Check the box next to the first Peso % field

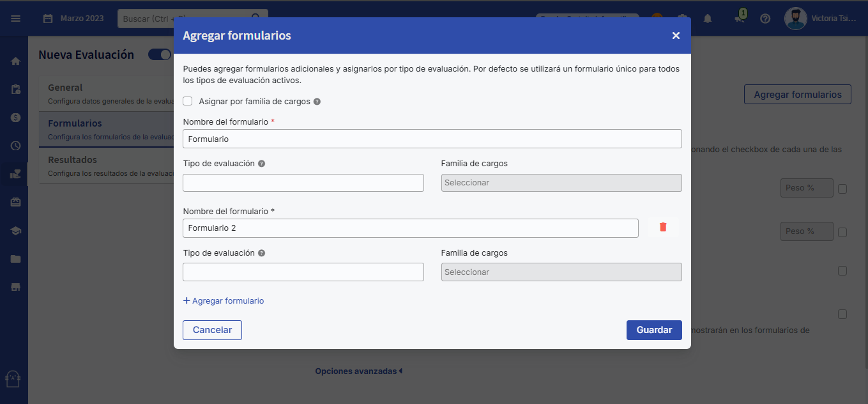point(842,189)
